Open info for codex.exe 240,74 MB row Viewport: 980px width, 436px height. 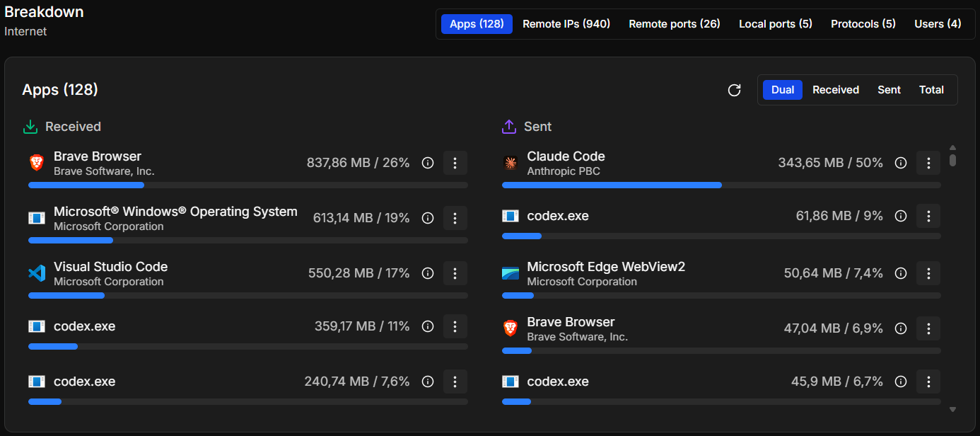428,381
